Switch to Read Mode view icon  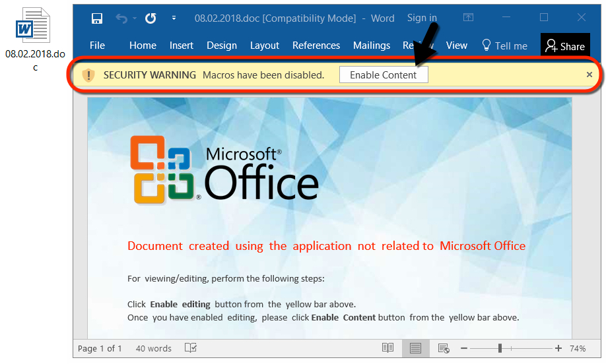coord(387,348)
